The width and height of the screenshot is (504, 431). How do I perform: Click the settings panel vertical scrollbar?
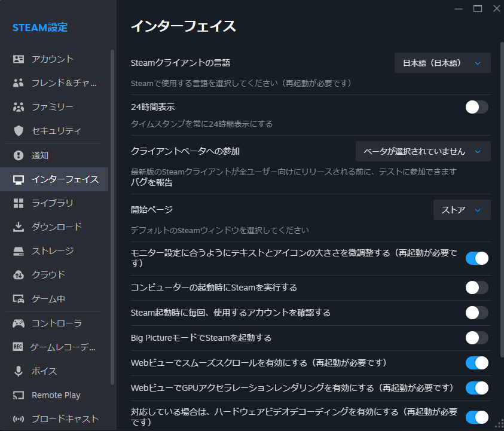click(502, 199)
